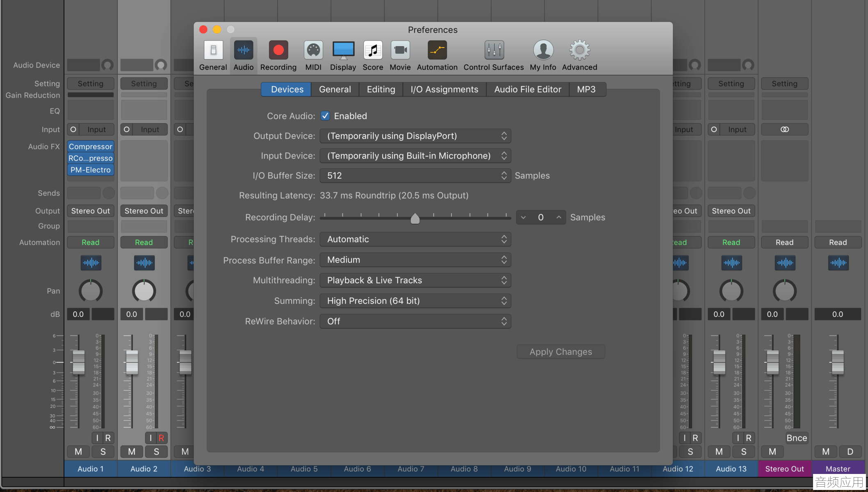The height and width of the screenshot is (492, 868).
Task: Uncheck Core Audio Enabled checkbox
Action: point(325,116)
